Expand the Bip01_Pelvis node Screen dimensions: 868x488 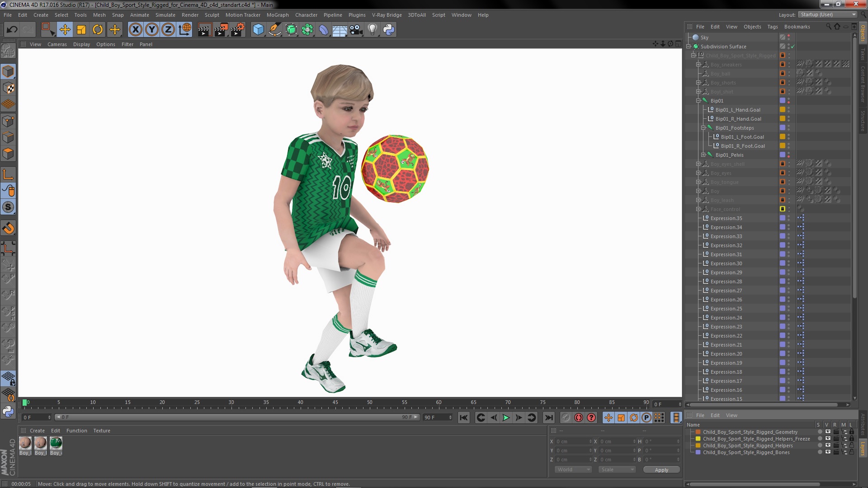(x=703, y=155)
